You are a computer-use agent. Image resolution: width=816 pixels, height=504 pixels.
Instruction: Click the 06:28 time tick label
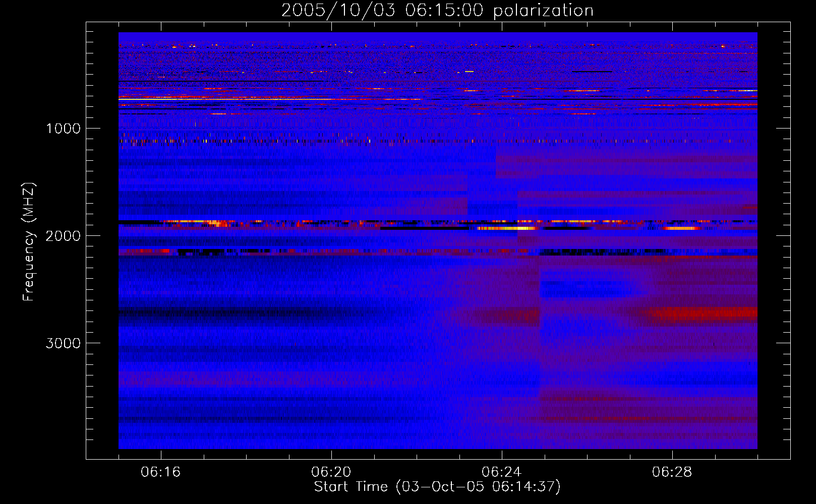[x=672, y=472]
